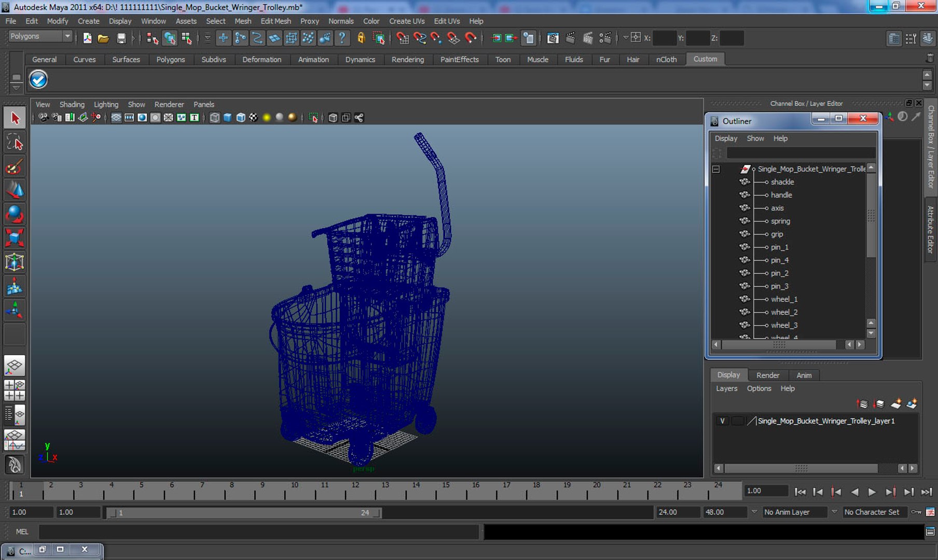
Task: Select the Soft Modification tool
Action: pyautogui.click(x=15, y=286)
